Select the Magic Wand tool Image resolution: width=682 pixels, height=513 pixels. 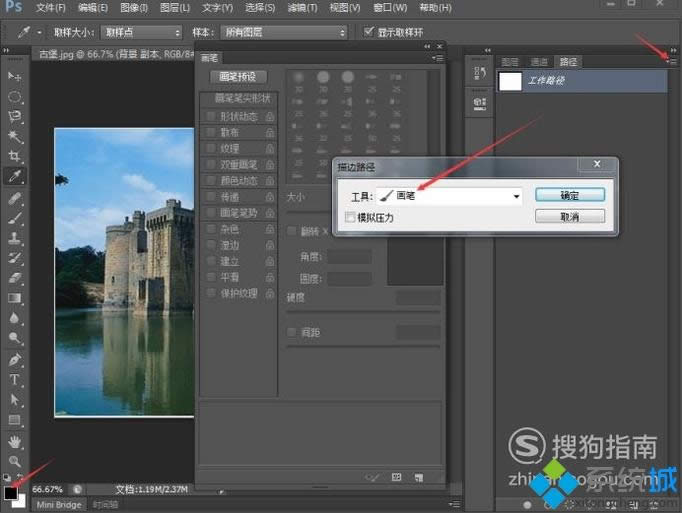[x=14, y=137]
